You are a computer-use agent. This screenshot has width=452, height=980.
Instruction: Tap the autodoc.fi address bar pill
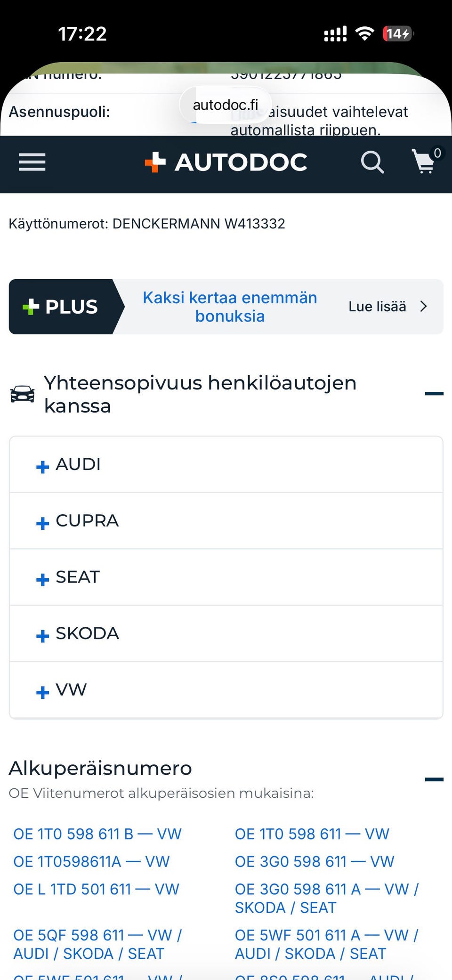[x=225, y=105]
